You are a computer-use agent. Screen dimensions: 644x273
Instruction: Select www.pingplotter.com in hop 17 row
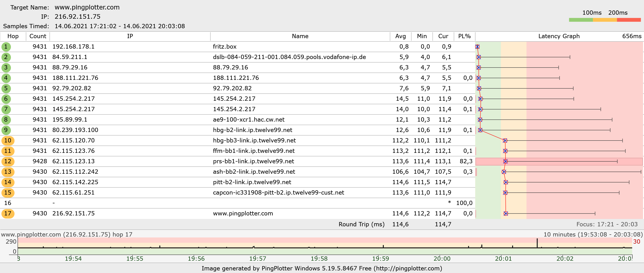pyautogui.click(x=243, y=214)
